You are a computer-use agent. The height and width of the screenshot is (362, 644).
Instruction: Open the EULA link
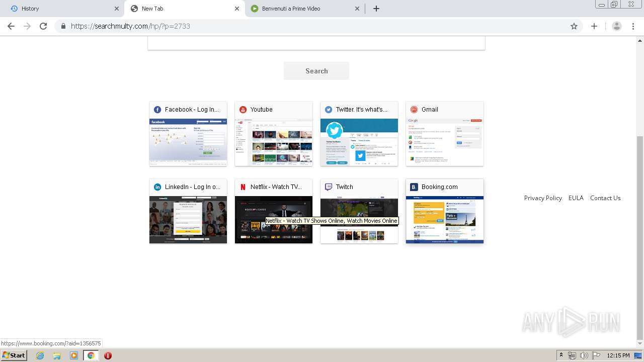click(x=576, y=198)
